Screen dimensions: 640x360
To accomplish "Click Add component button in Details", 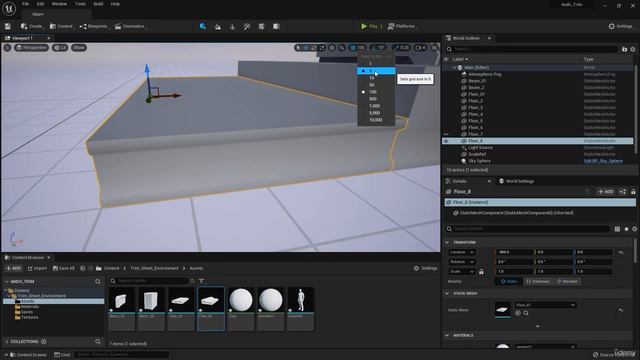I will coord(606,191).
